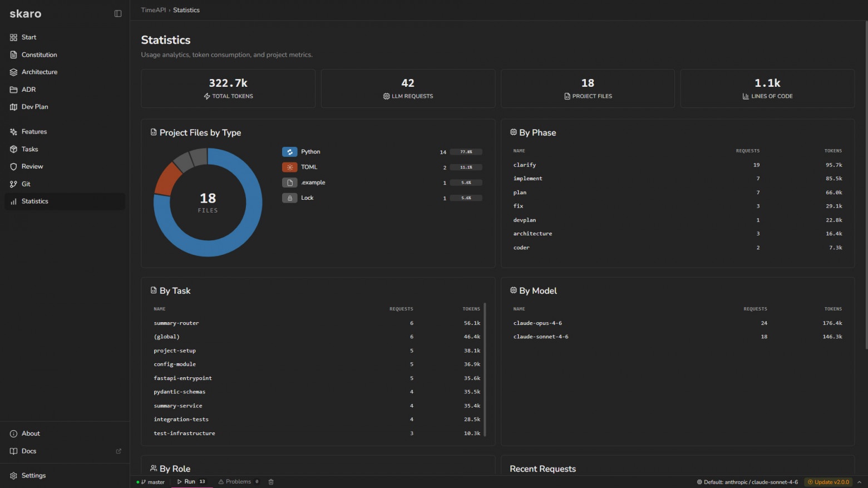
Task: Open the Problems tab in bottom bar
Action: pyautogui.click(x=238, y=482)
